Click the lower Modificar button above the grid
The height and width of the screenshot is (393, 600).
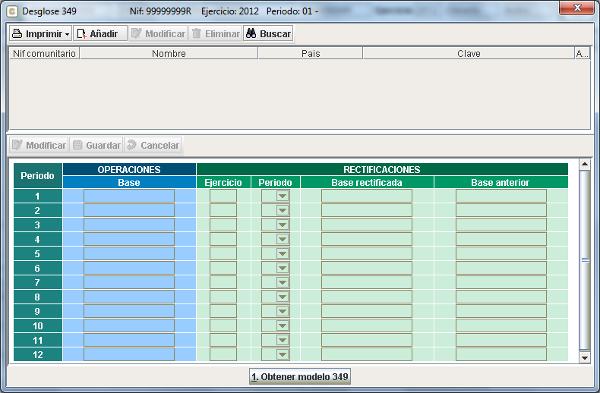click(x=39, y=145)
